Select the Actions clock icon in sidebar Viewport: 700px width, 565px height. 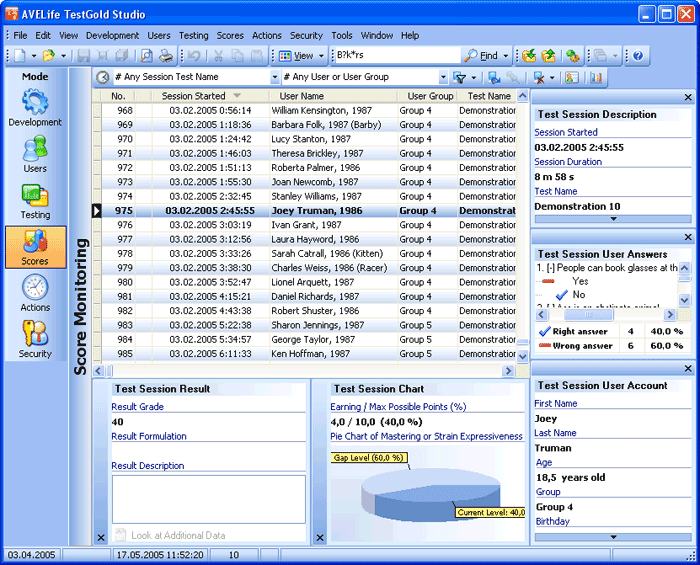(35, 292)
